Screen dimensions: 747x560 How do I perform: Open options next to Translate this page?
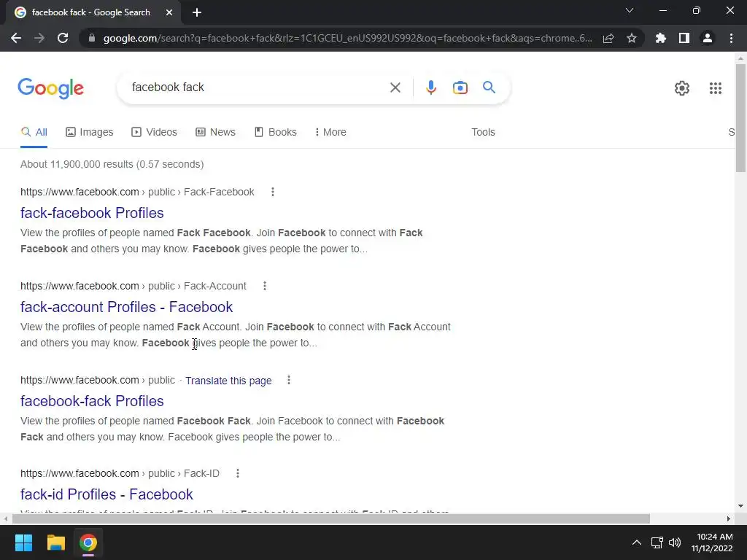coord(288,380)
